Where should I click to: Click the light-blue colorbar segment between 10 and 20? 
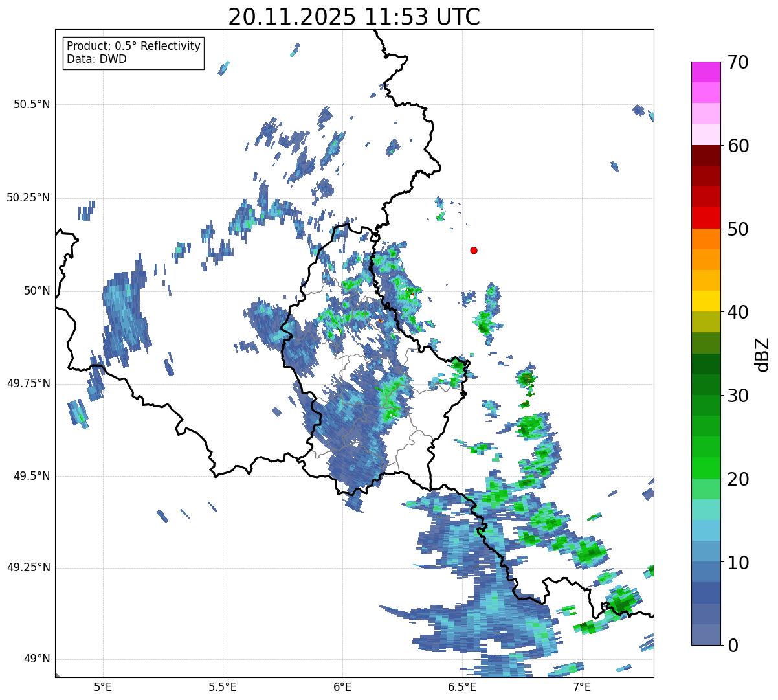(706, 530)
